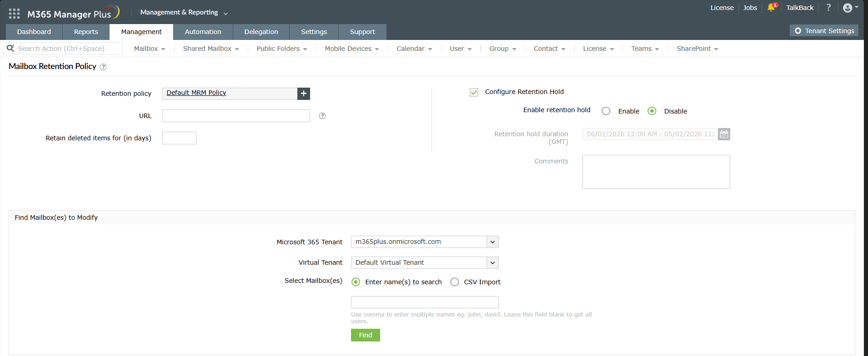Toggle Configure Retention Hold checkbox
The width and height of the screenshot is (868, 356).
(474, 92)
